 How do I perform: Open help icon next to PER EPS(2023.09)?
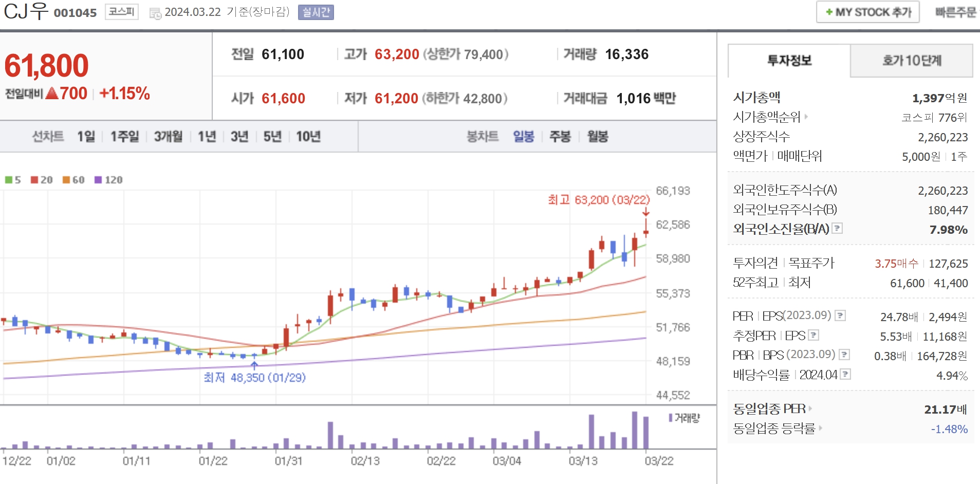click(x=840, y=315)
